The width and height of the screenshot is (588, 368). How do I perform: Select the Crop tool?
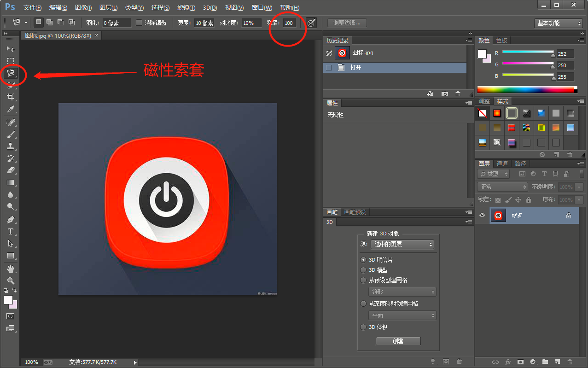[x=11, y=97]
